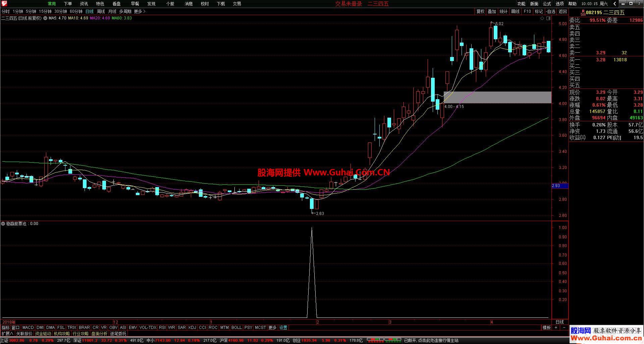644x344 pixels.
Task: Switch to the 60分钟 timeframe
Action: 76,11
